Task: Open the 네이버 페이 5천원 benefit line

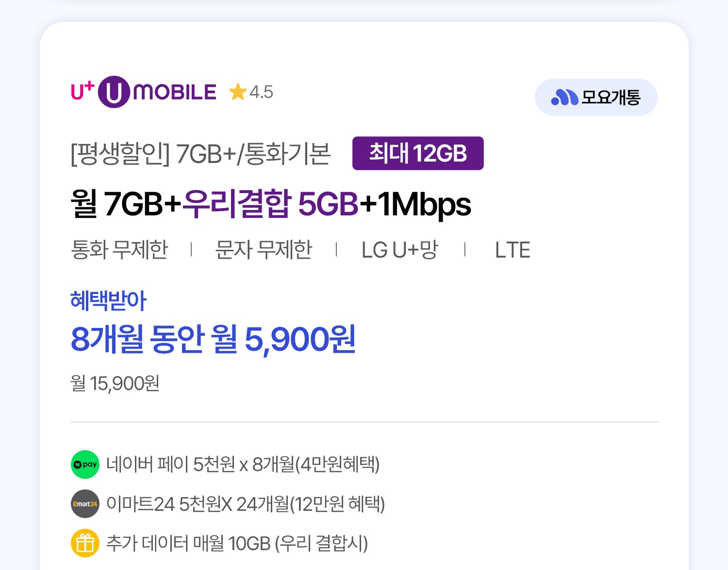Action: (243, 464)
